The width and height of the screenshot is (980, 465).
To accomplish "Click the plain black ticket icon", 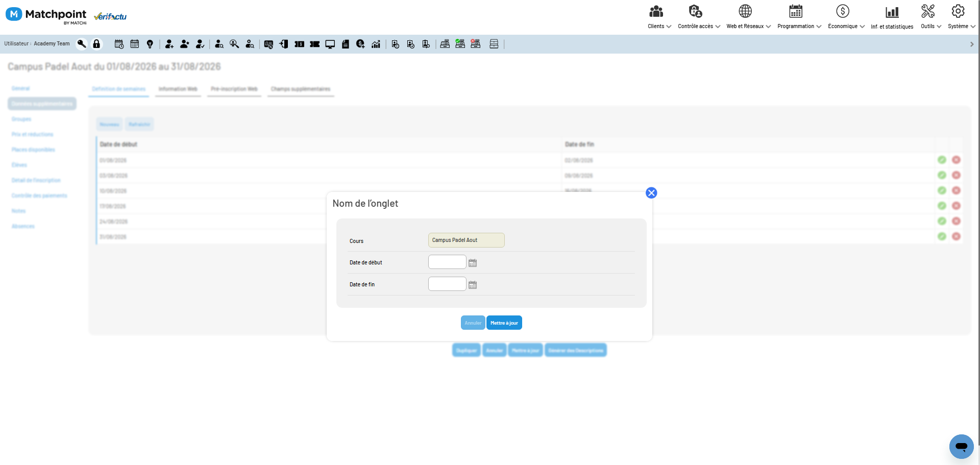I will coord(315,44).
